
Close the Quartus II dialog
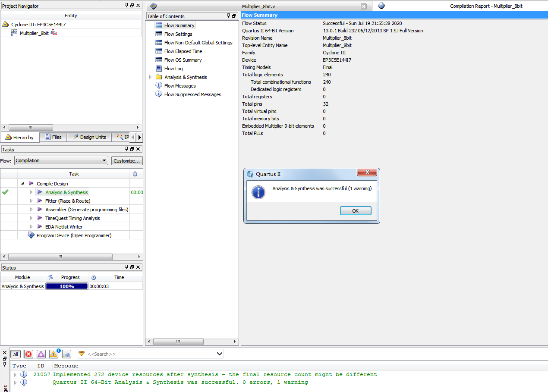[x=367, y=172]
